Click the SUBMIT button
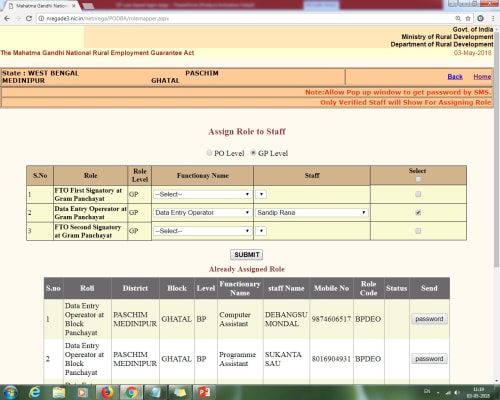 tap(247, 255)
